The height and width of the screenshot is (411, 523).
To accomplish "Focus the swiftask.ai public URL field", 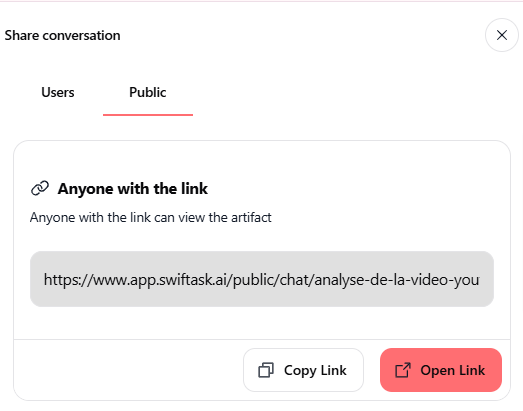I will (262, 279).
